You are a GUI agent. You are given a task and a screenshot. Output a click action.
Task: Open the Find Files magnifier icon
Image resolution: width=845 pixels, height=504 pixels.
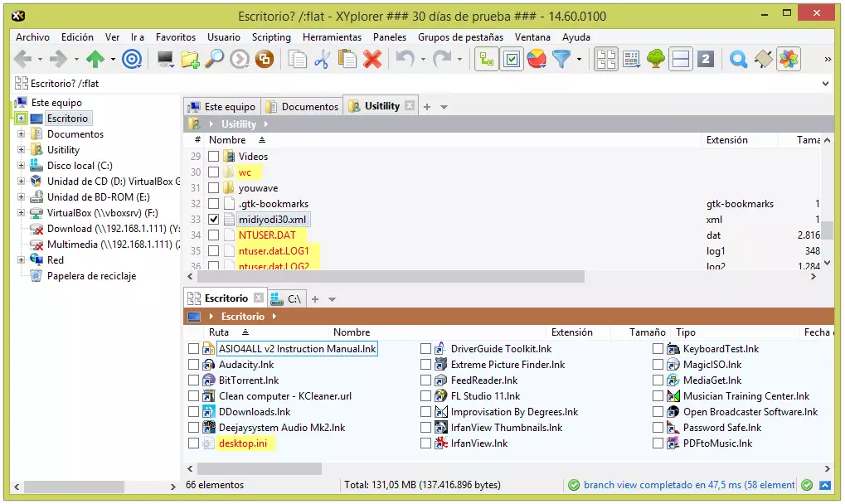pos(214,59)
